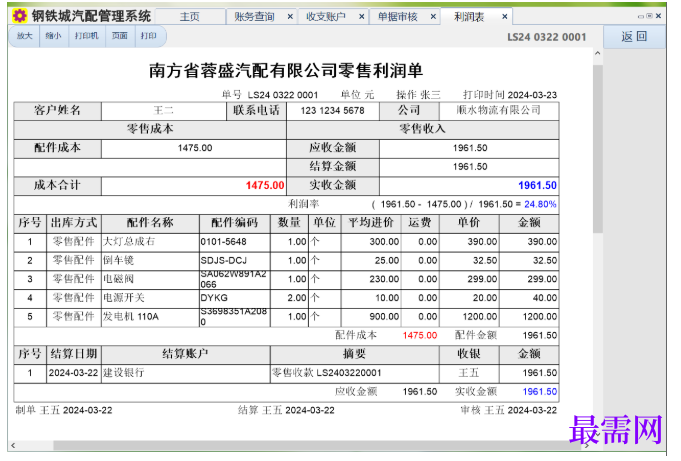This screenshot has height=461, width=681.
Task: Minimize the inner window
Action: click(641, 17)
